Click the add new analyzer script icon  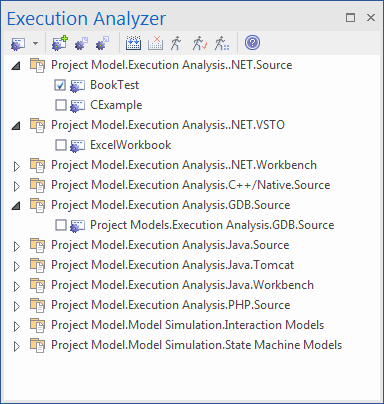coord(60,43)
